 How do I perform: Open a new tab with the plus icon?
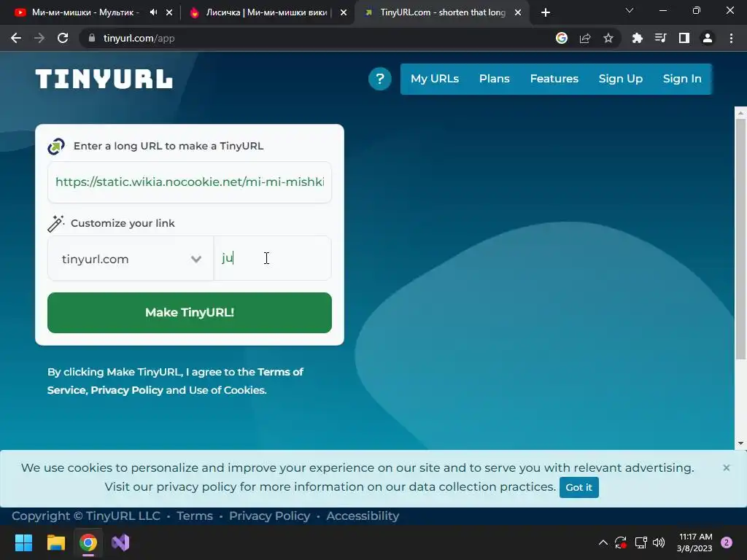(x=546, y=12)
